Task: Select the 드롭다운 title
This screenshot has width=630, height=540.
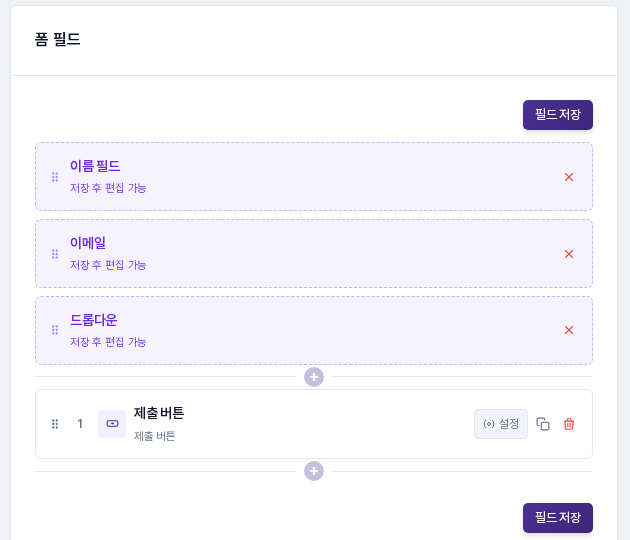Action: (93, 320)
